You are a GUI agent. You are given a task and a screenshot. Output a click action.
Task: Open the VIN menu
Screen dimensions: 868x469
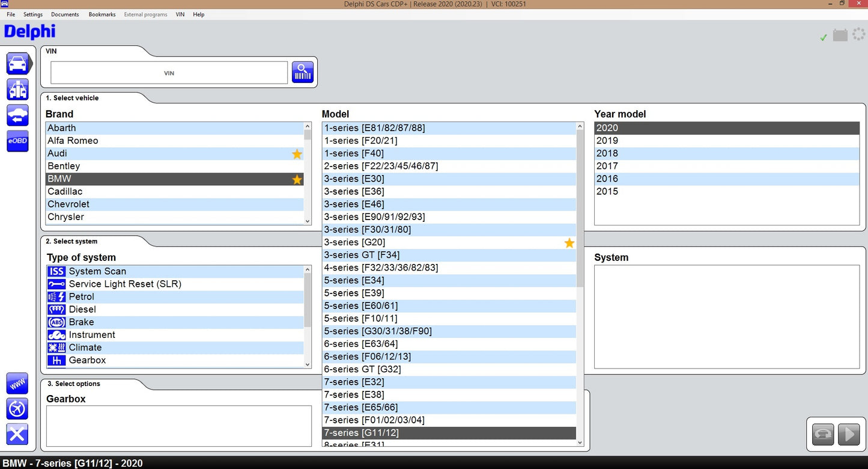tap(180, 14)
